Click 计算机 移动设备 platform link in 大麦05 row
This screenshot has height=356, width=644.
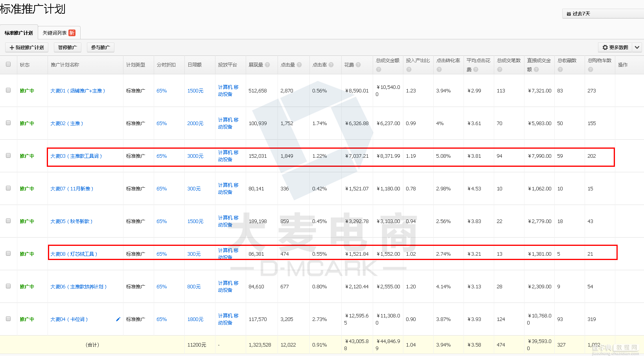click(228, 221)
